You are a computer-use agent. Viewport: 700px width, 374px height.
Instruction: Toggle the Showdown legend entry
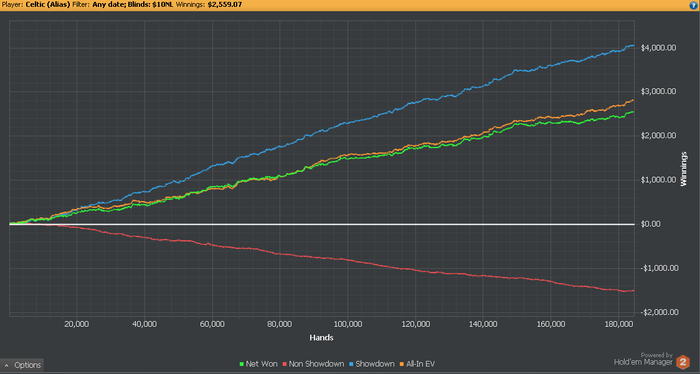click(372, 364)
